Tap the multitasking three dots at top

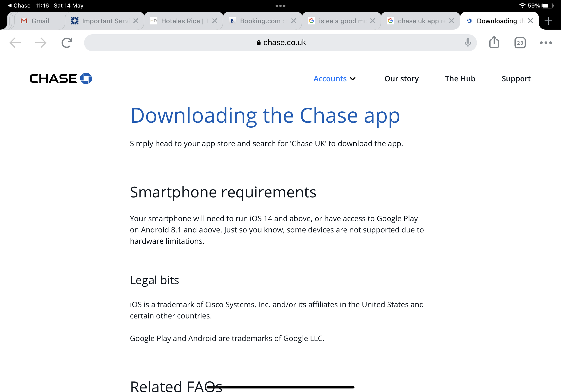click(x=280, y=6)
